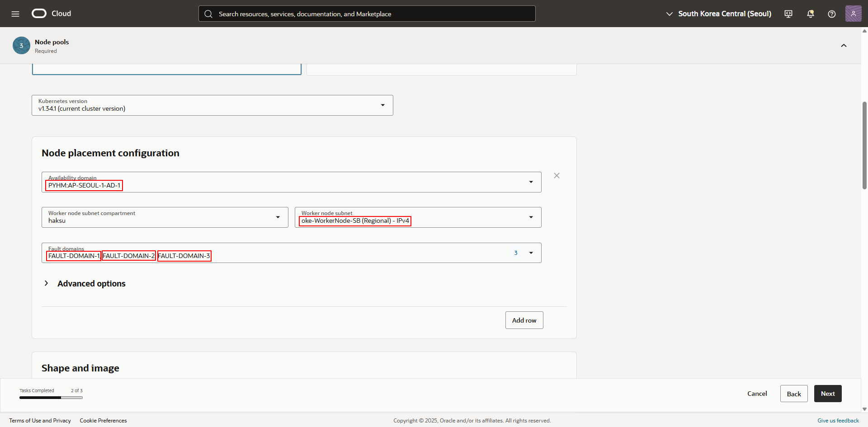
Task: Click the Add row button
Action: [524, 320]
